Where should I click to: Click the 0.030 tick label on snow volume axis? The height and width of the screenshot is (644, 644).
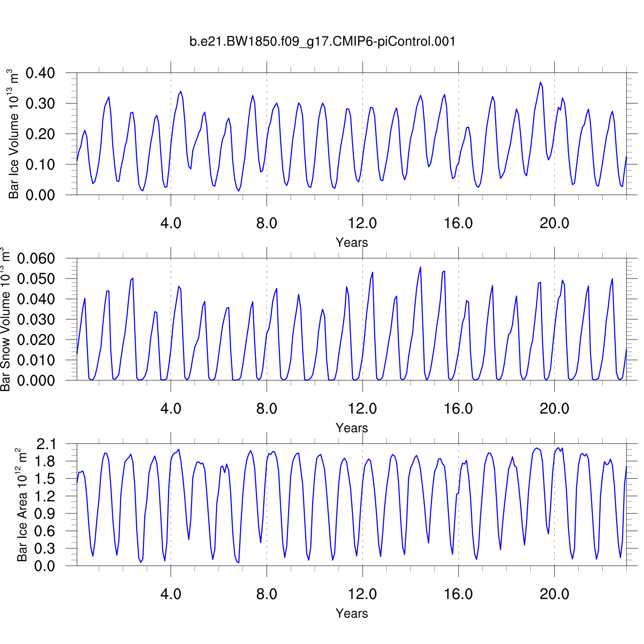click(x=36, y=319)
